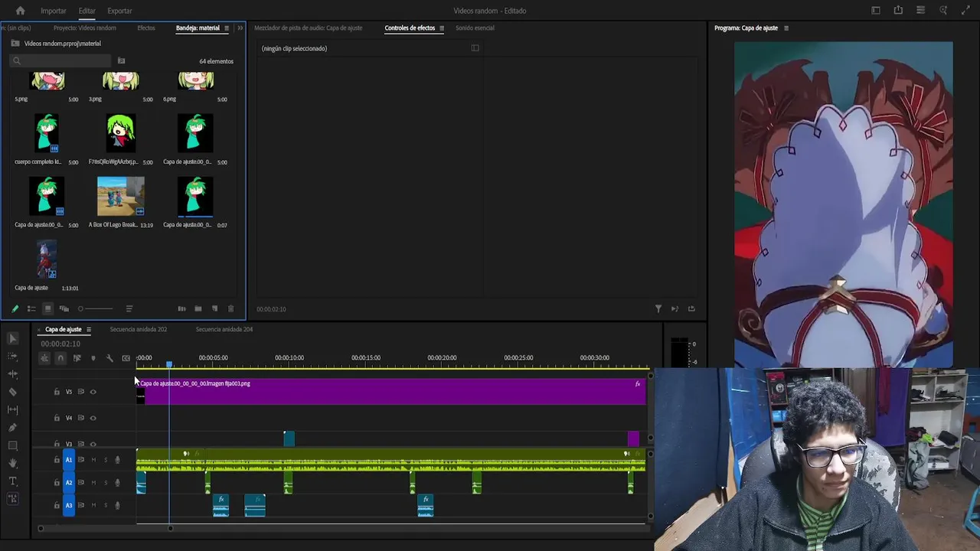
Task: Open timeline display settings wrench
Action: click(x=109, y=358)
